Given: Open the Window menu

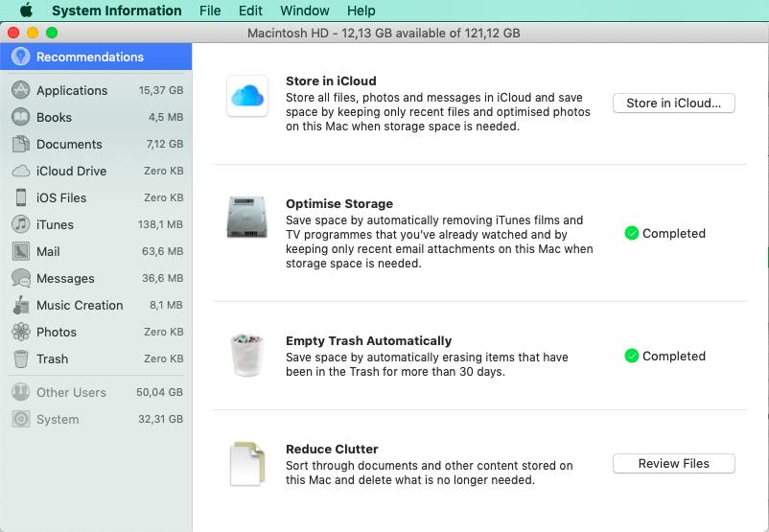Looking at the screenshot, I should coord(303,11).
